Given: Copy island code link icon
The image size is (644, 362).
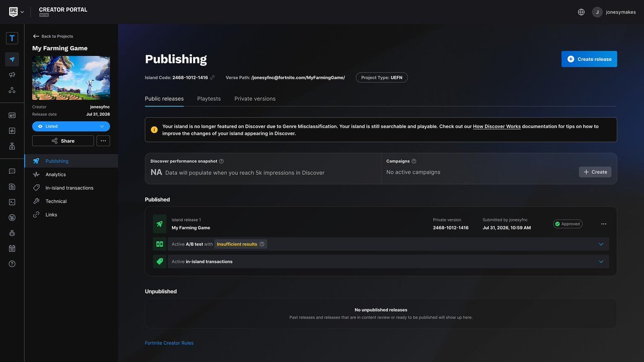Looking at the screenshot, I should point(213,78).
